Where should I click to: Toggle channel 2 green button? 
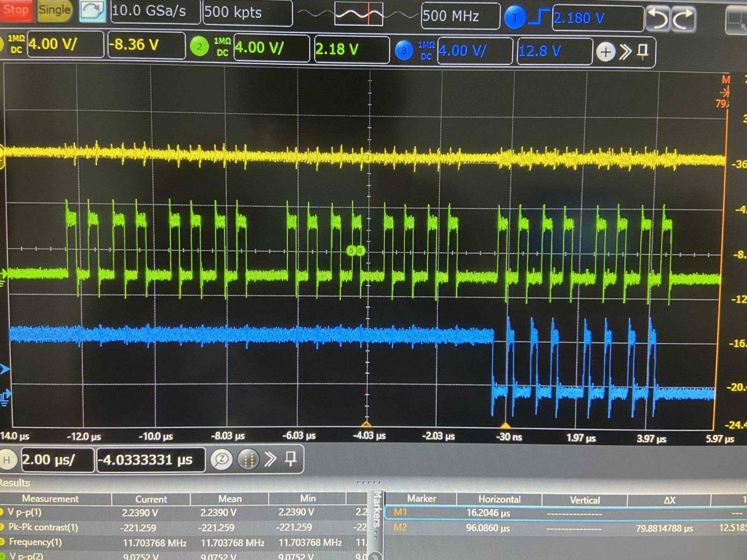tap(199, 47)
